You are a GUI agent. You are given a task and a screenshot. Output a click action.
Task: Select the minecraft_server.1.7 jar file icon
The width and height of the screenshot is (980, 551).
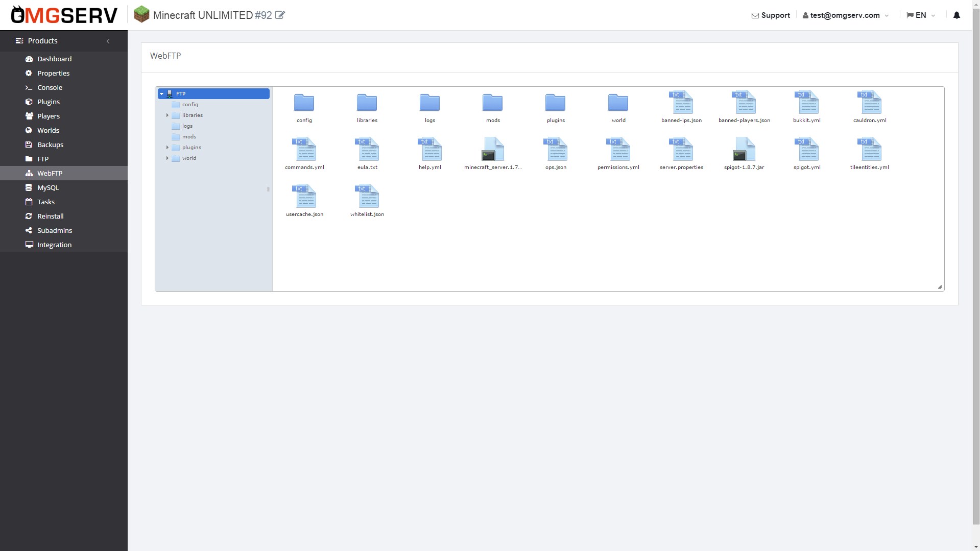tap(493, 149)
